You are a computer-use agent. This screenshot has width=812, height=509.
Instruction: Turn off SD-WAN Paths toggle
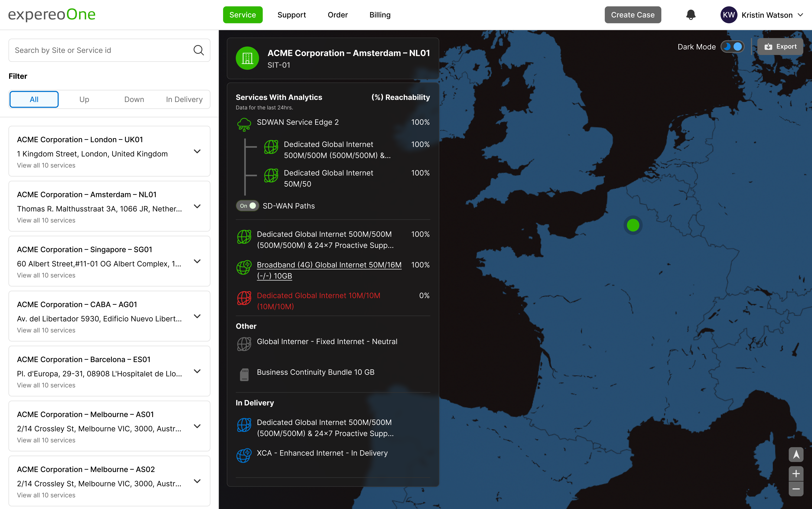[x=247, y=206]
